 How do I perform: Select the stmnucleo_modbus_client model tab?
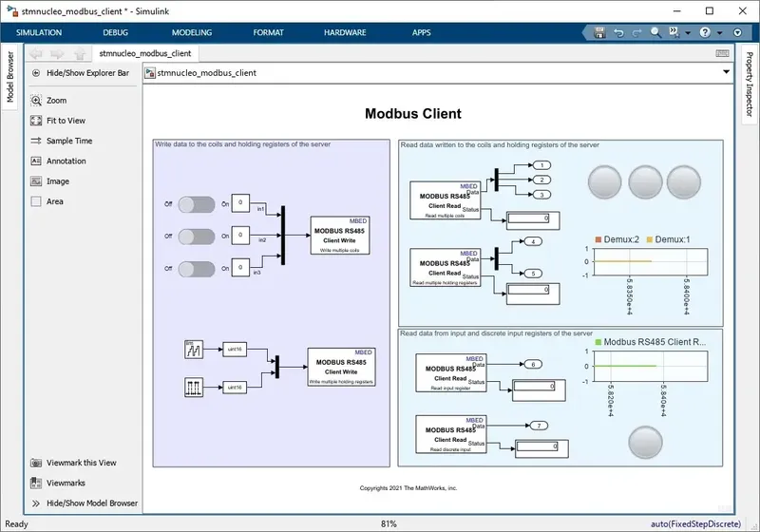tap(145, 53)
